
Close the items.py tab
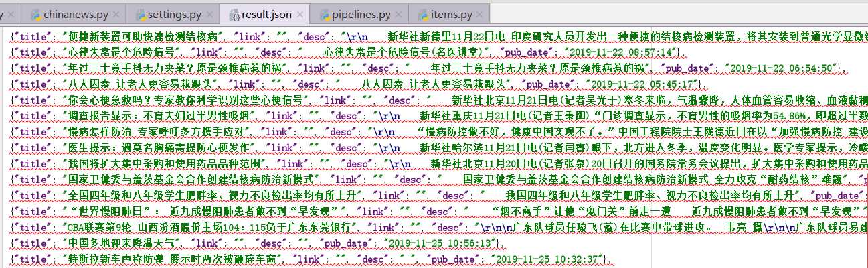tap(481, 14)
